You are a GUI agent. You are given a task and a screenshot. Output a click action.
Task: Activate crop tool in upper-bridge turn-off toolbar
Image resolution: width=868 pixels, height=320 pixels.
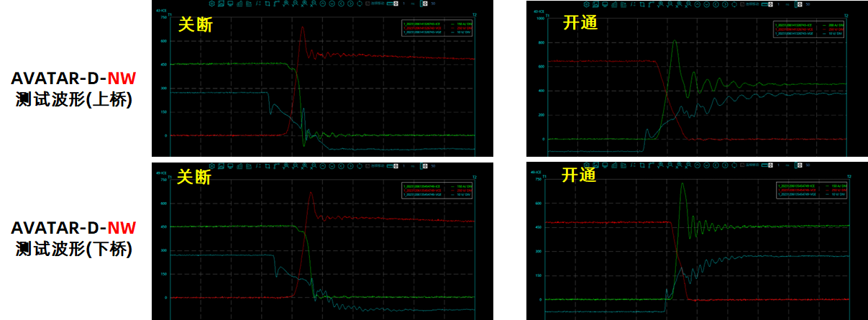point(268,4)
